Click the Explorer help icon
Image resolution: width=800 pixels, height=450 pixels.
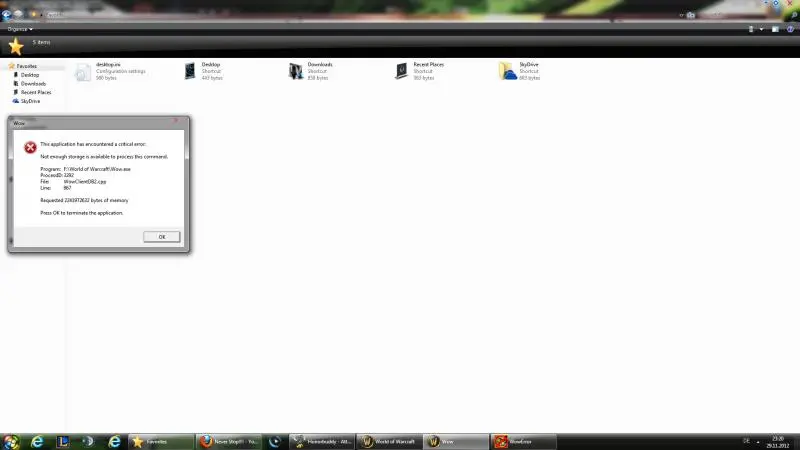coord(789,29)
